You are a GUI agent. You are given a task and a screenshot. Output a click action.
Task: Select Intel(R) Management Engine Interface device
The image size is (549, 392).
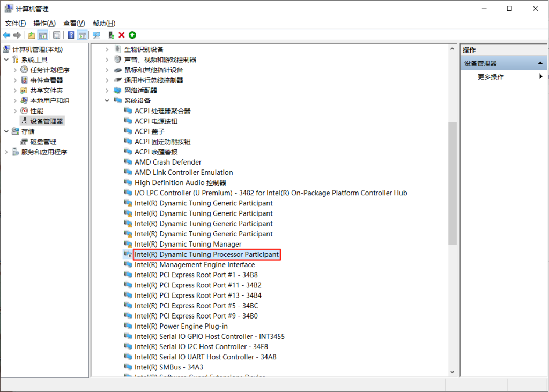coord(195,265)
